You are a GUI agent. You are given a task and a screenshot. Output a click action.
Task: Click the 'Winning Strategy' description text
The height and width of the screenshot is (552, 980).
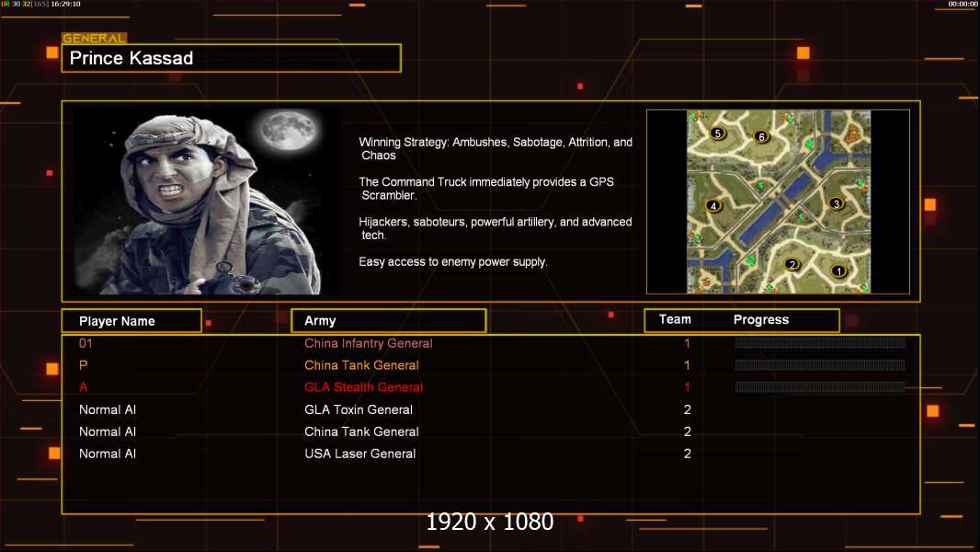tap(495, 149)
